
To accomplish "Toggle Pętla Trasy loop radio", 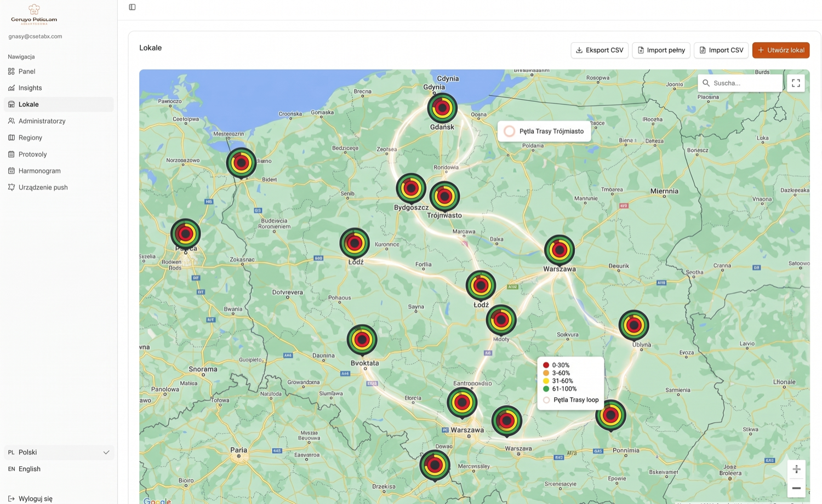I will (546, 400).
